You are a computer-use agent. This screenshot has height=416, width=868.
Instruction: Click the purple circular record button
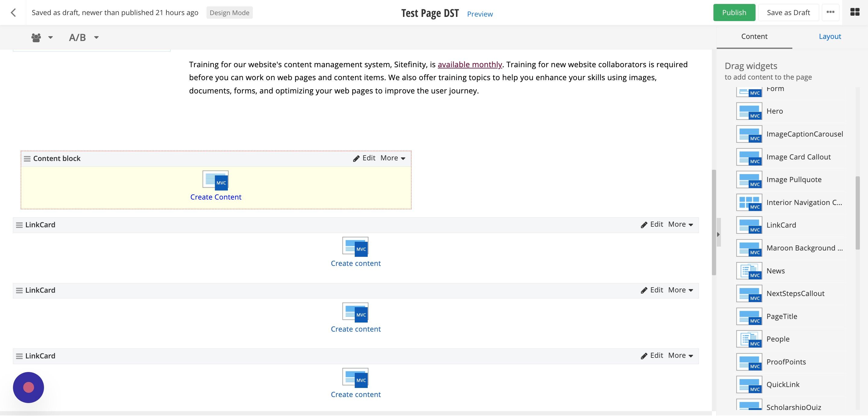[x=28, y=387]
